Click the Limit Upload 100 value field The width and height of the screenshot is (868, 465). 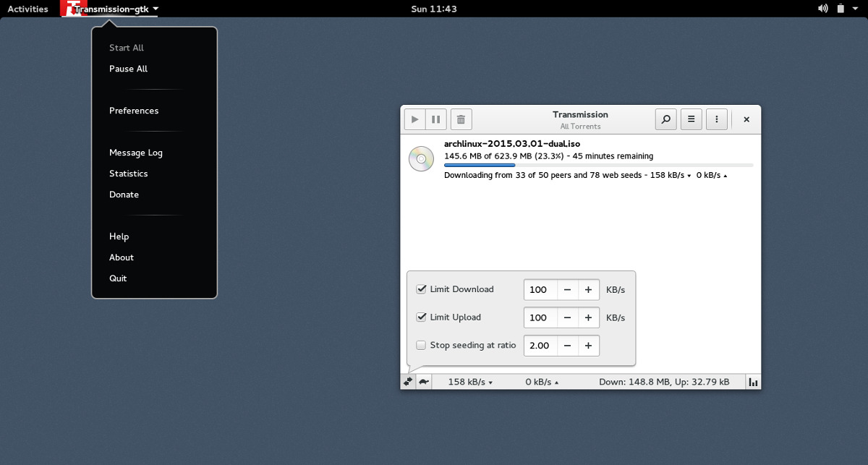(x=540, y=317)
